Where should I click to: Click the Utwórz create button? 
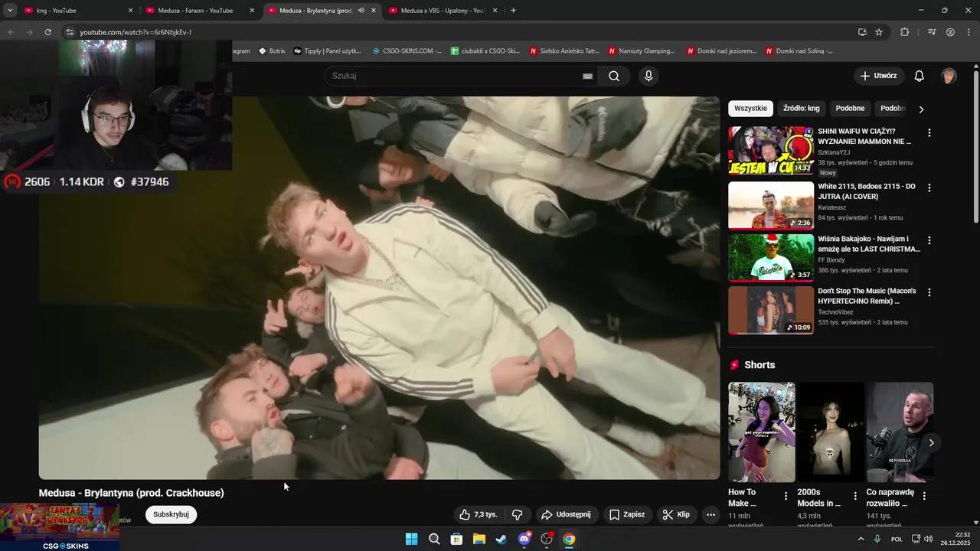coord(879,76)
